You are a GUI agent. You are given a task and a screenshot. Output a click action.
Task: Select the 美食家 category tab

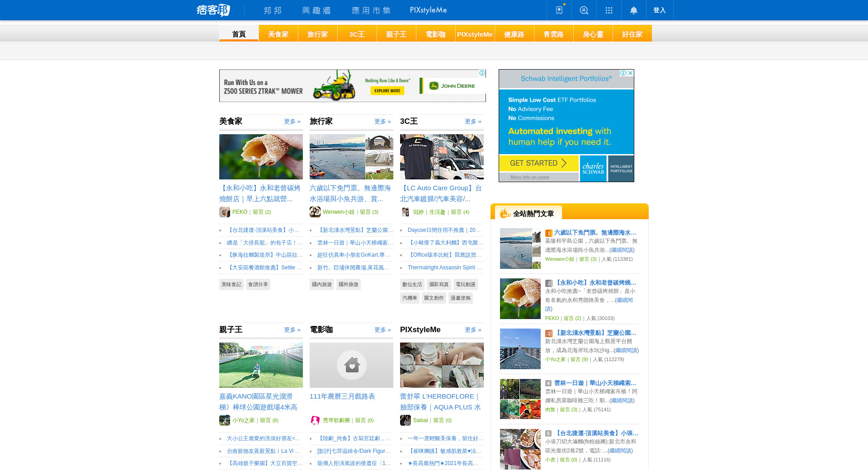(278, 33)
